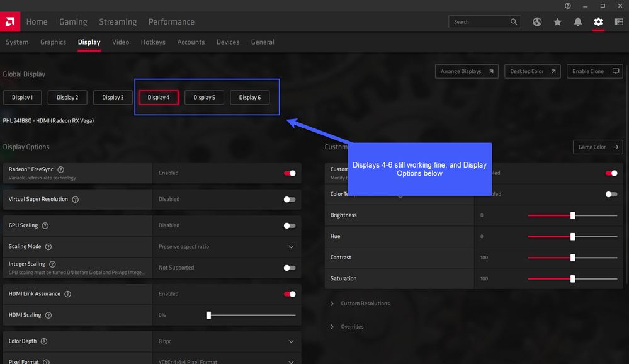Viewport: 629px width, 364px height.
Task: Show help for Virtual Super Resolution
Action: coord(75,200)
